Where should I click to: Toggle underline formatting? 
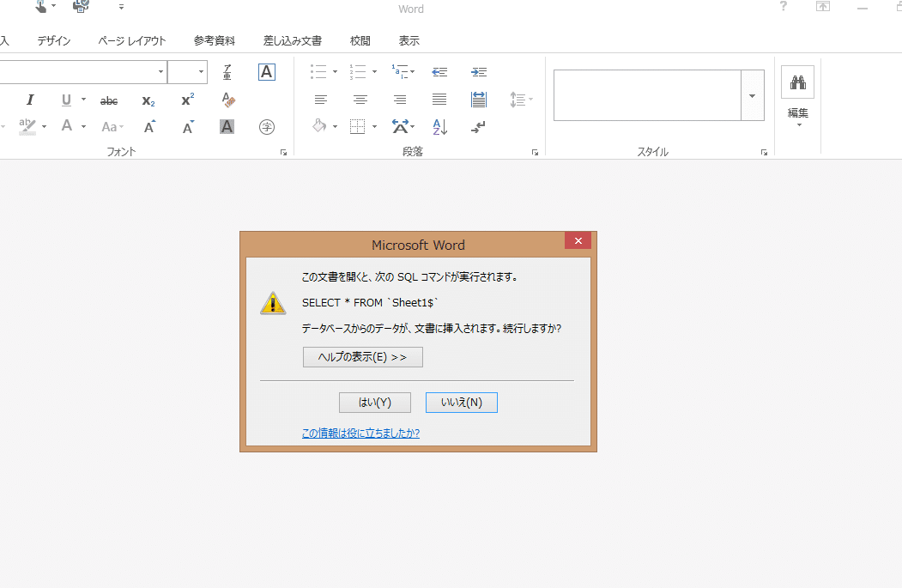tap(66, 100)
